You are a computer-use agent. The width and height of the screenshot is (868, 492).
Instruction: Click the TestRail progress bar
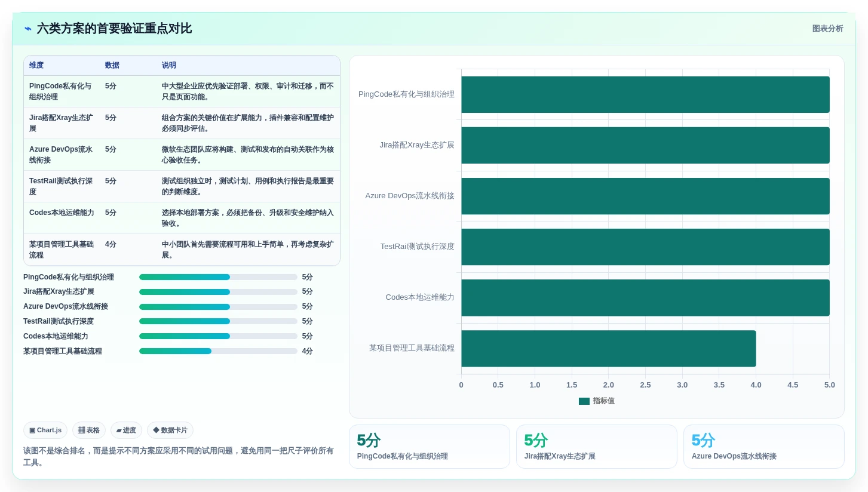218,321
